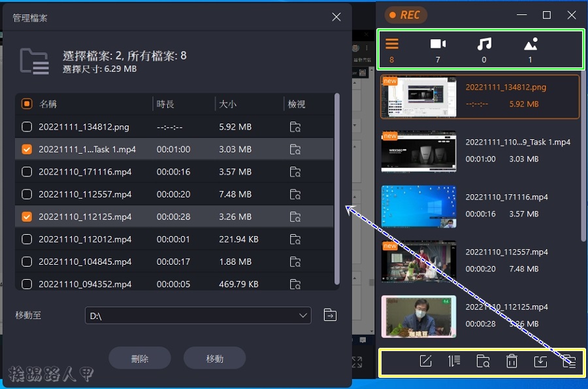Click the file list vertical scrollbar

(x=337, y=190)
